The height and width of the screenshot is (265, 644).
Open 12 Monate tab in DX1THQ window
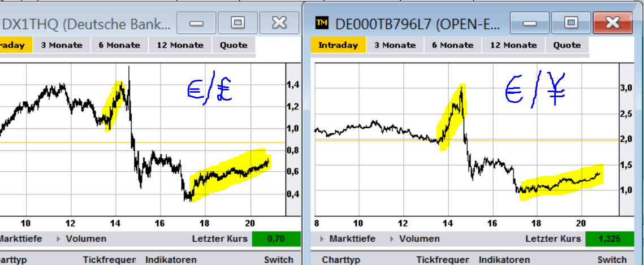tap(180, 45)
